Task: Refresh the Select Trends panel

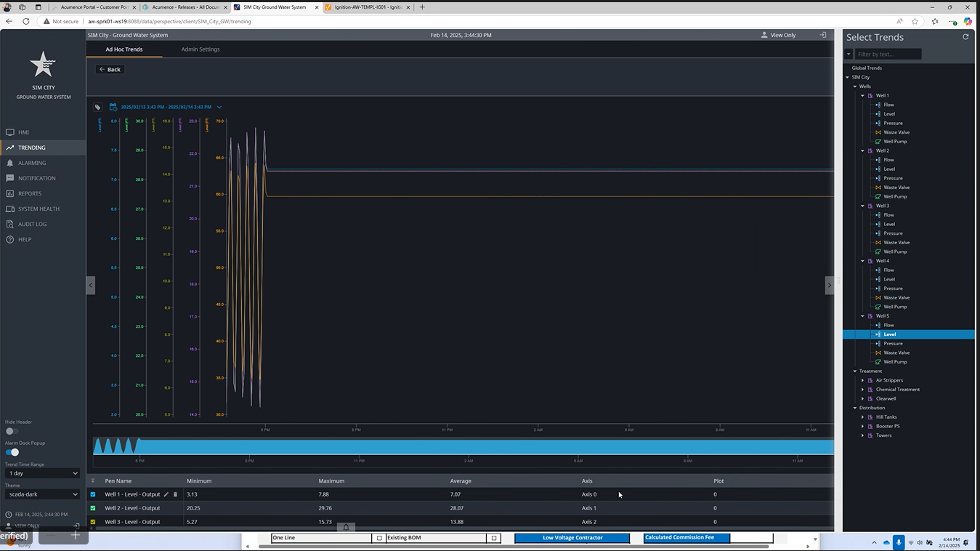Action: (x=965, y=37)
